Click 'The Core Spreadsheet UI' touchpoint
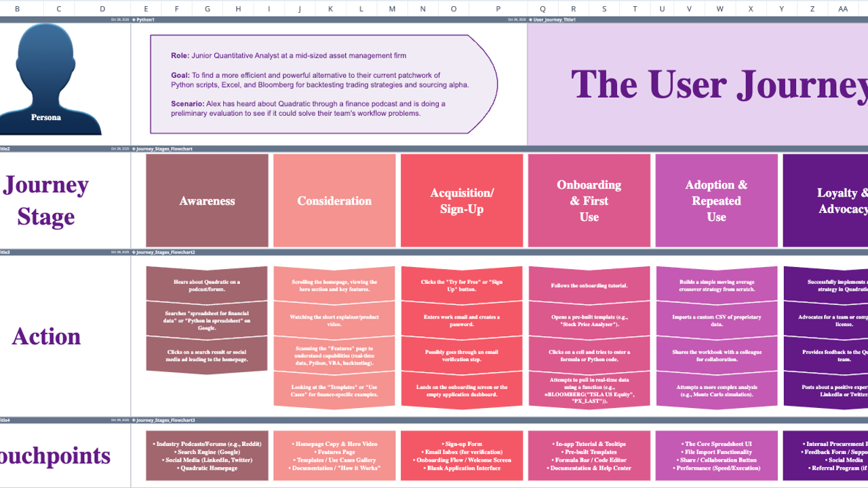Viewport: 868px width, 488px height. (717, 444)
